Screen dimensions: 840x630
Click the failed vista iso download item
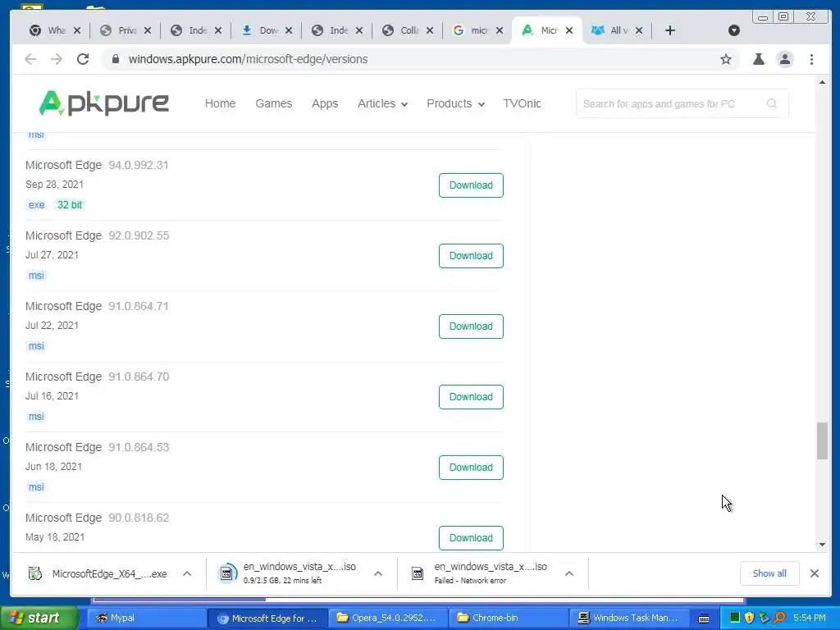click(x=481, y=573)
